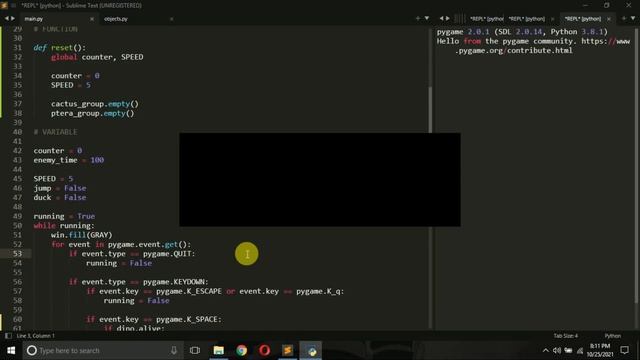Click '.pygame.org/contribute.html' REPL text
The width and height of the screenshot is (640, 360).
[x=514, y=50]
